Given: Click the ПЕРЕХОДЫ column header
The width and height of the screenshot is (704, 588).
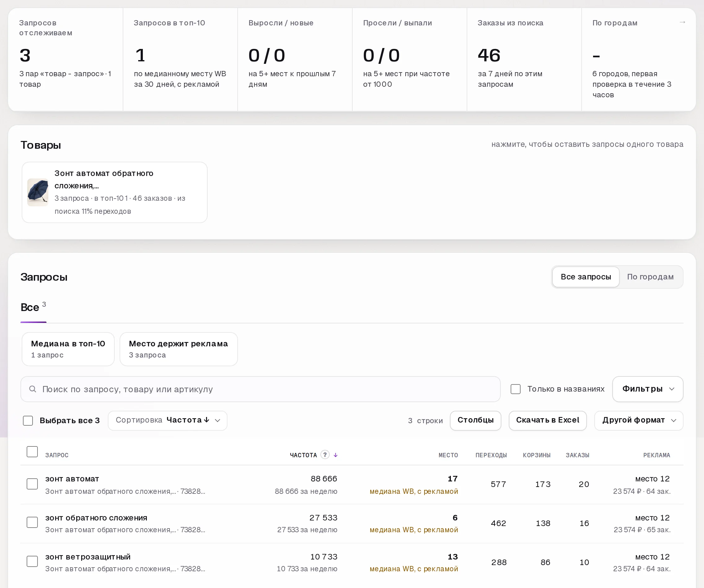Looking at the screenshot, I should [491, 455].
